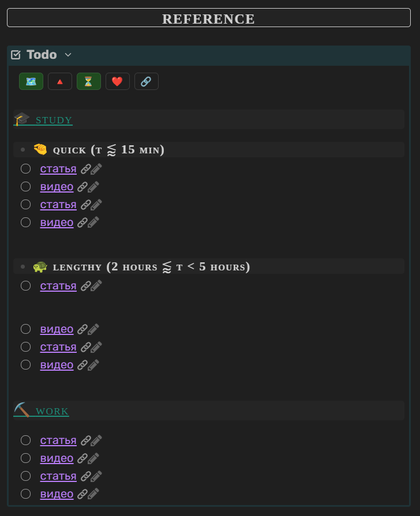Click the chain link toolbar button
This screenshot has height=516, width=420.
click(x=147, y=81)
